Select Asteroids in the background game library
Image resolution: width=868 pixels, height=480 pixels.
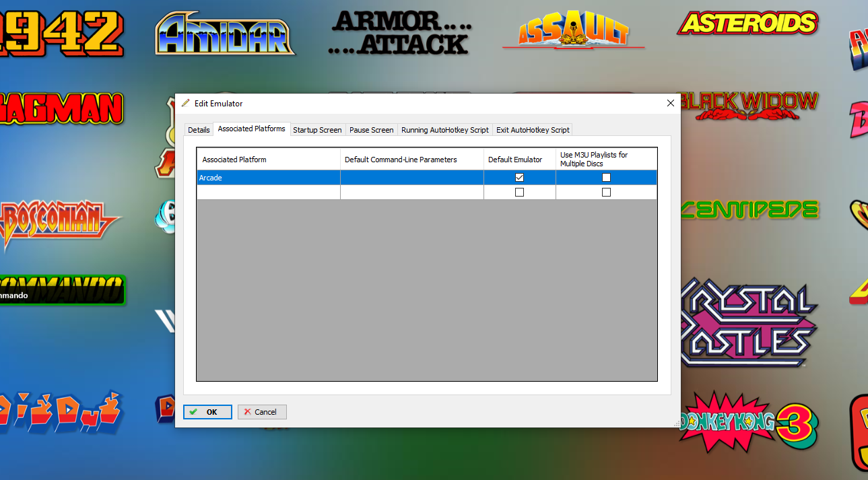[x=747, y=23]
